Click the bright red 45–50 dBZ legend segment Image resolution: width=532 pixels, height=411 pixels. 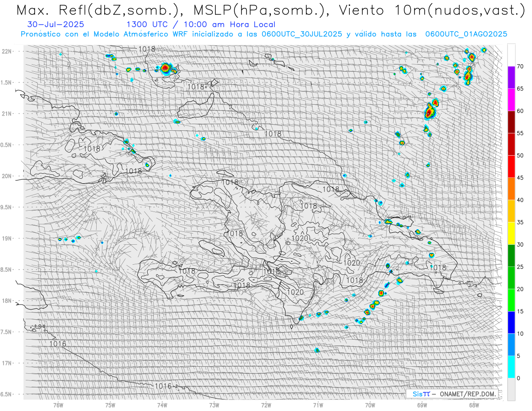[x=511, y=167]
